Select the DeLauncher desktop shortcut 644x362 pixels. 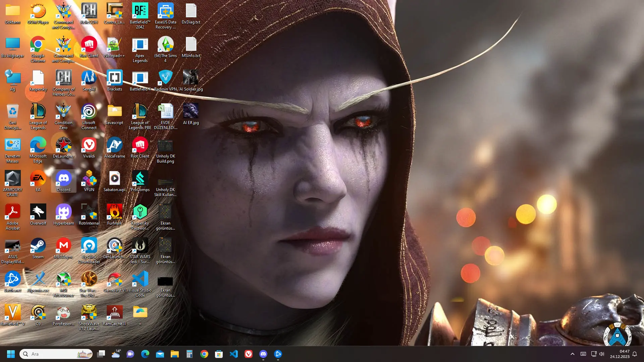64,147
